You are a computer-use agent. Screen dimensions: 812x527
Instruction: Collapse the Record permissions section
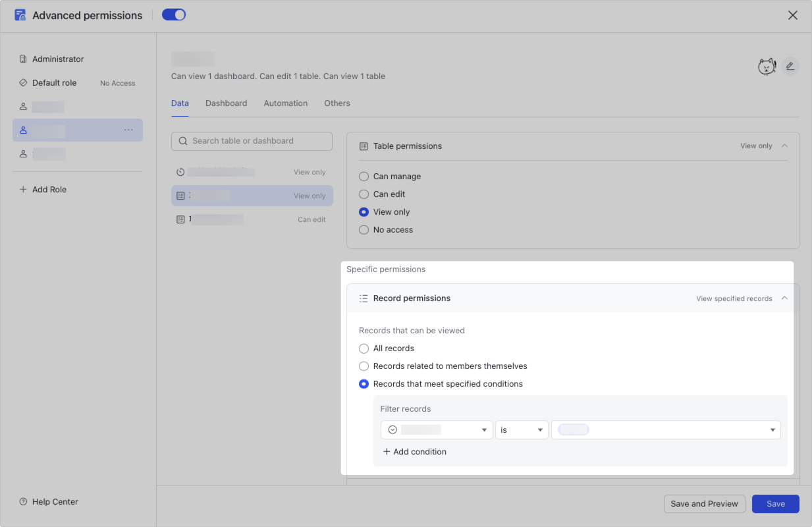784,298
